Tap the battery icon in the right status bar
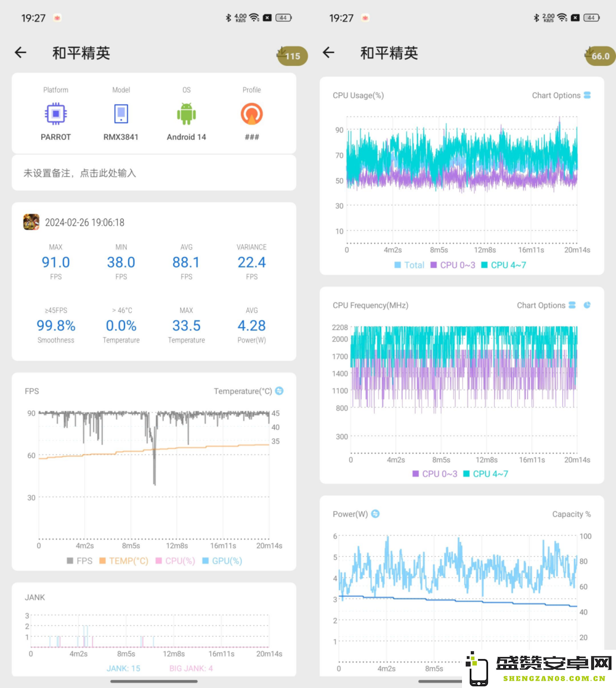The height and width of the screenshot is (688, 616). (591, 17)
